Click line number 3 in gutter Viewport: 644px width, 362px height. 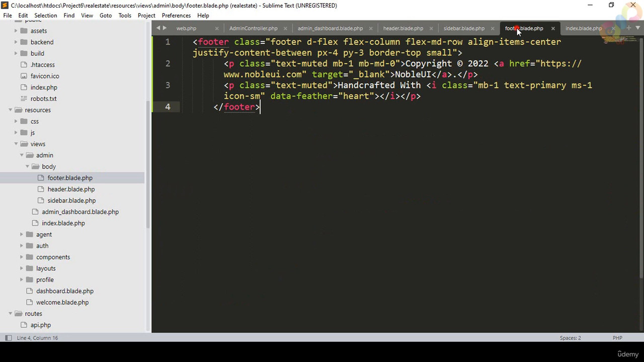click(168, 85)
